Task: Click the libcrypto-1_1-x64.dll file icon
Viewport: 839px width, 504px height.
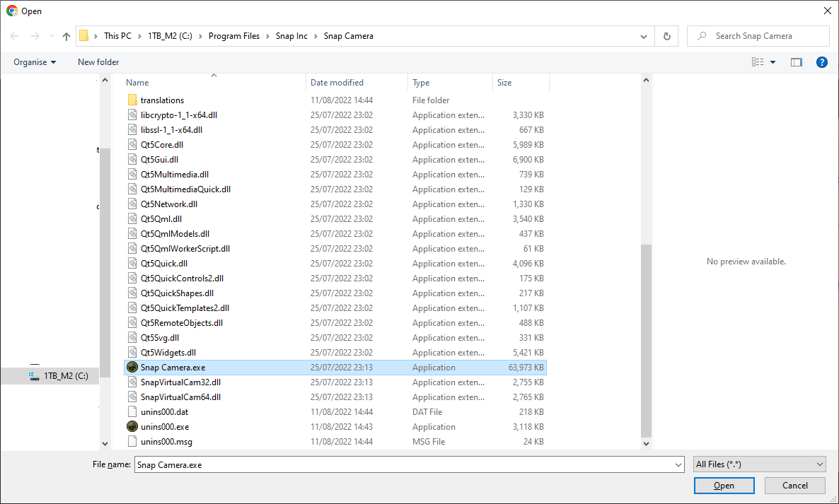Action: click(132, 115)
